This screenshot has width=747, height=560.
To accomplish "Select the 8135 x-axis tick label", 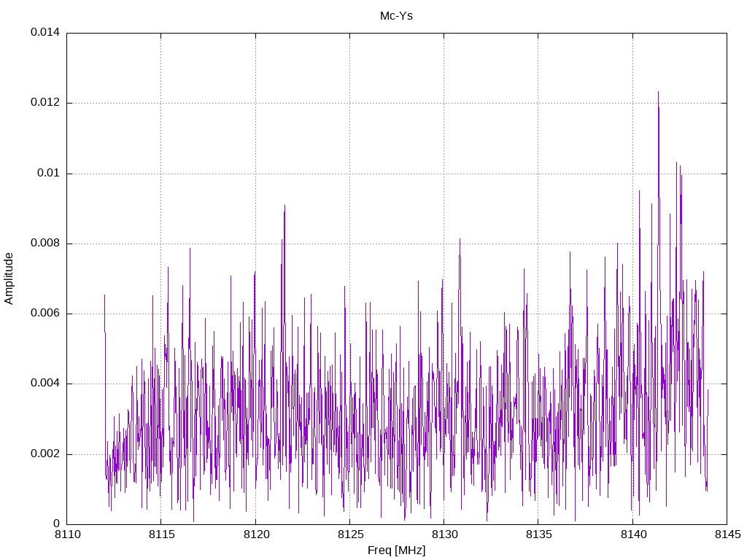I will point(538,534).
